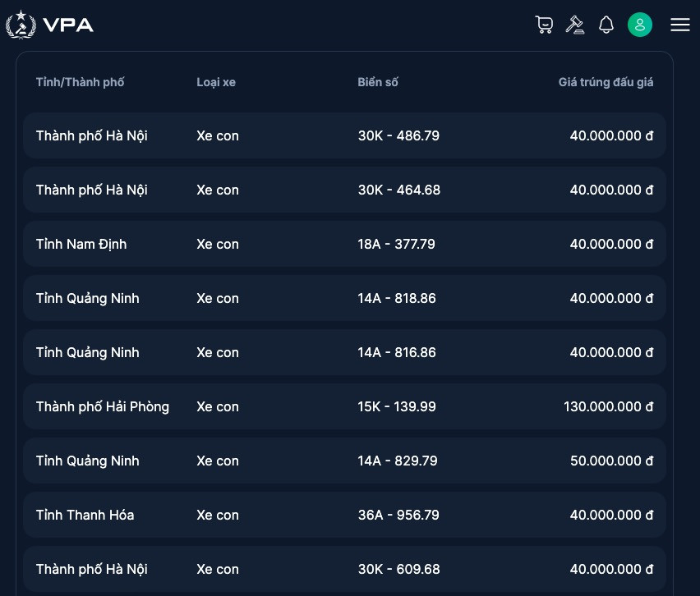
Task: Click the Loại xe column header
Action: pos(216,82)
